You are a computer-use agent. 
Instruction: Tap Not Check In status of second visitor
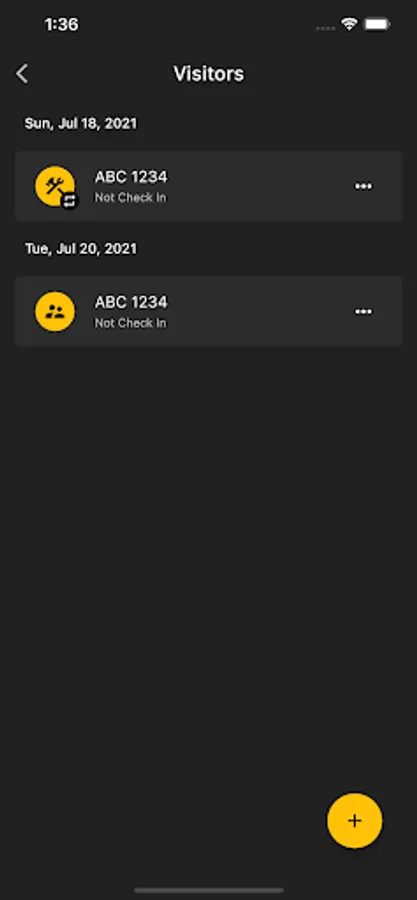[x=130, y=323]
